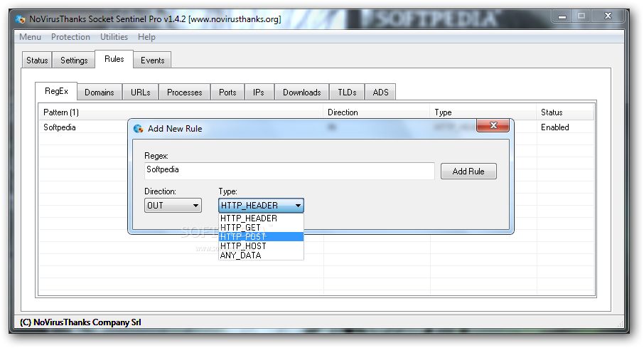Open the Domains rules tab
This screenshot has height=348, width=644.
coord(100,93)
